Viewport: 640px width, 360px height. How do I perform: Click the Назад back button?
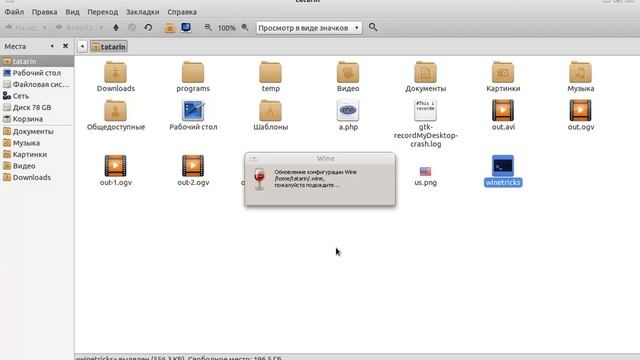coord(21,28)
